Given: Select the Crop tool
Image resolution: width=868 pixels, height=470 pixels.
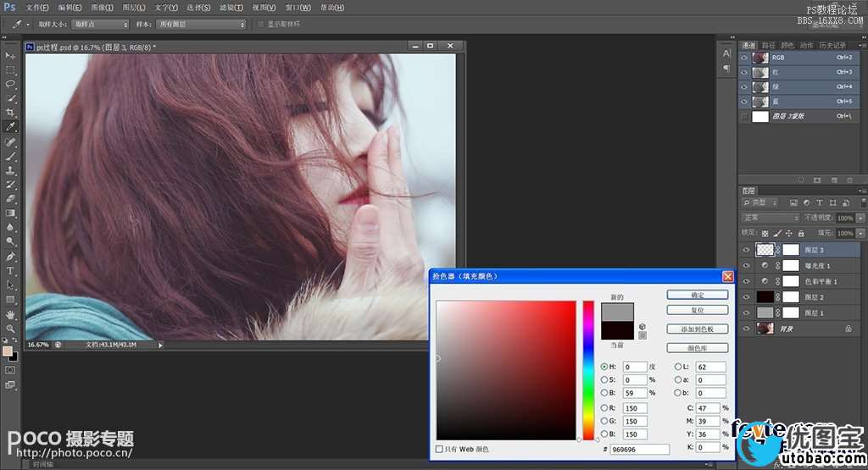Looking at the screenshot, I should 10,113.
